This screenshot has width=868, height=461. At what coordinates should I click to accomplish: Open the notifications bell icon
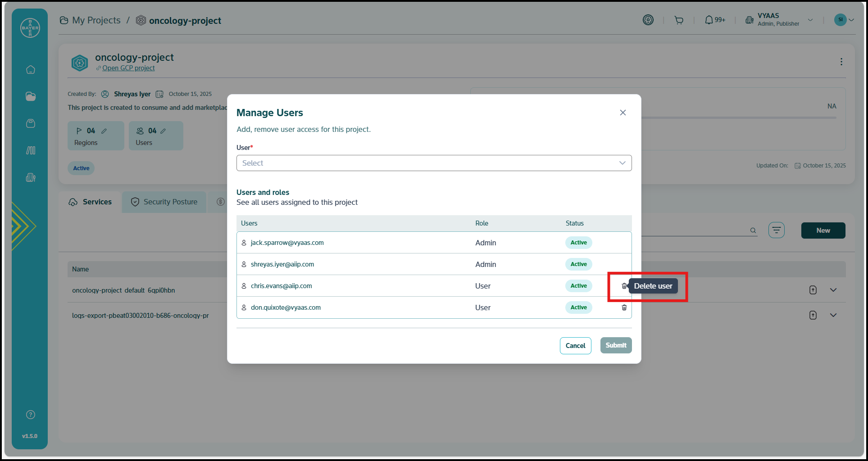click(709, 20)
